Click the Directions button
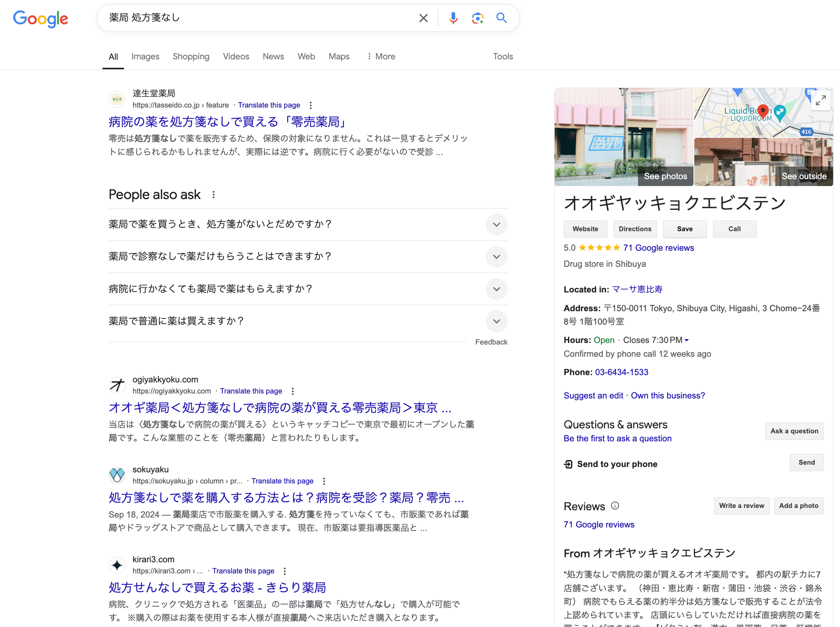 click(x=635, y=229)
